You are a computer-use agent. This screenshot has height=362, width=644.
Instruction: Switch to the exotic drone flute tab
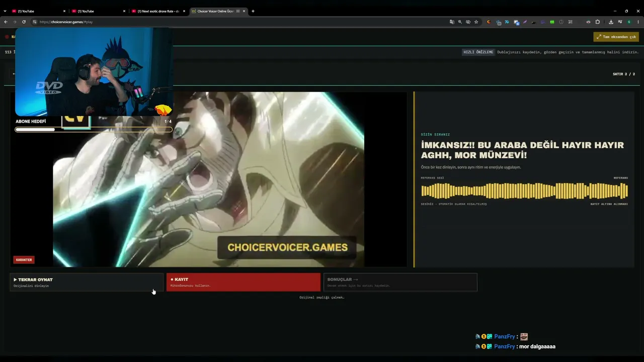(x=158, y=11)
